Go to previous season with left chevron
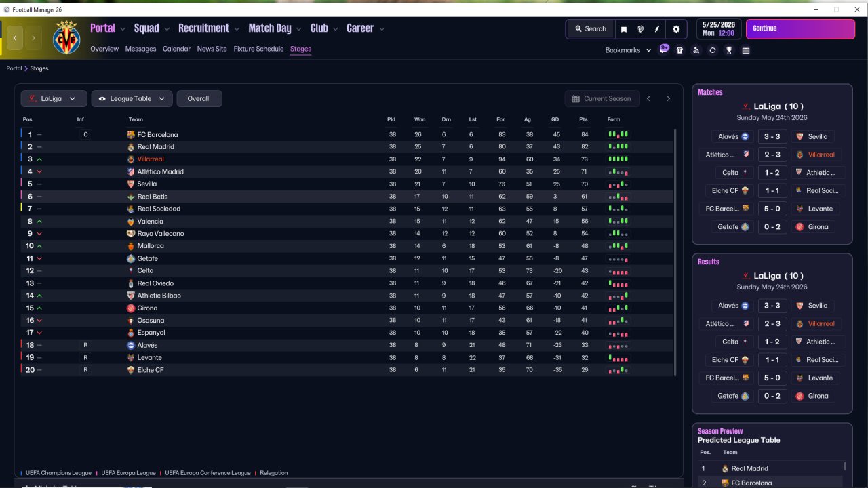 648,99
